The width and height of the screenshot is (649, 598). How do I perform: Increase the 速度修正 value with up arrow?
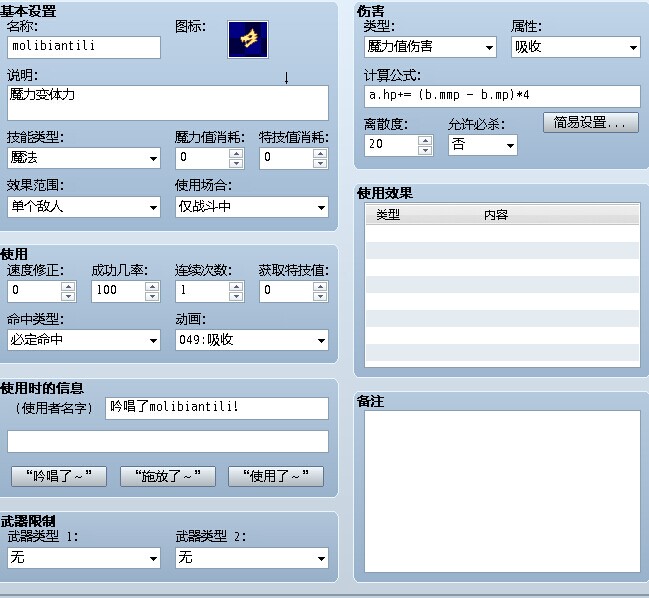click(x=68, y=286)
